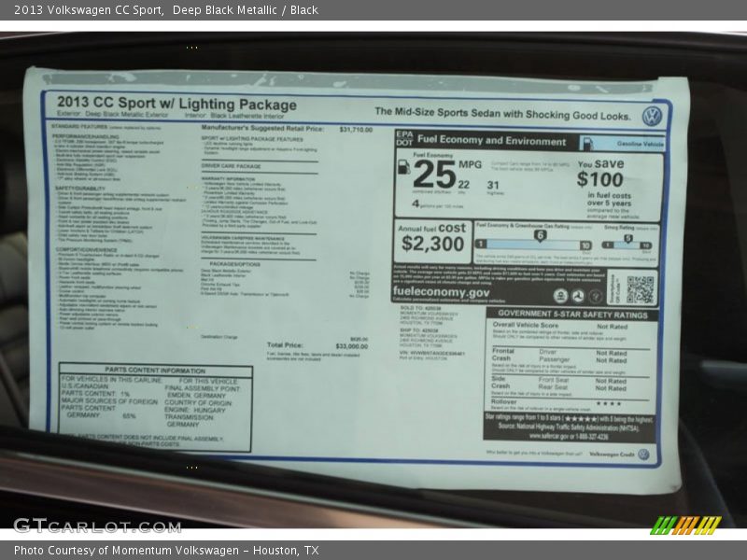Click the tagline "The Mid-Size Sports Sedan with Shocking Good Looks."
The height and width of the screenshot is (560, 747).
(502, 113)
